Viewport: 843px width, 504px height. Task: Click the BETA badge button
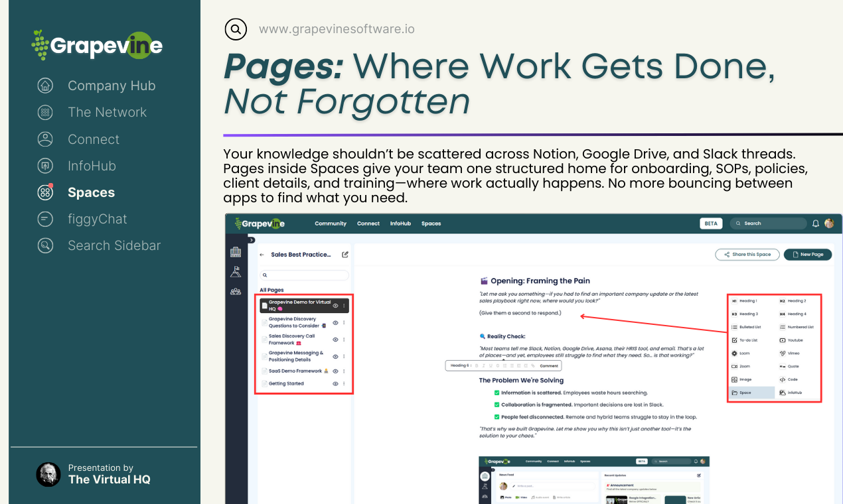[x=711, y=223]
